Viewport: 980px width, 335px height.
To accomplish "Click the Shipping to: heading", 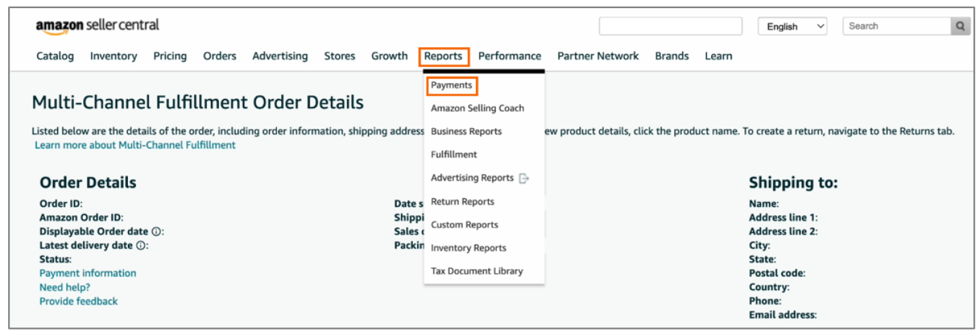I will coord(794,182).
